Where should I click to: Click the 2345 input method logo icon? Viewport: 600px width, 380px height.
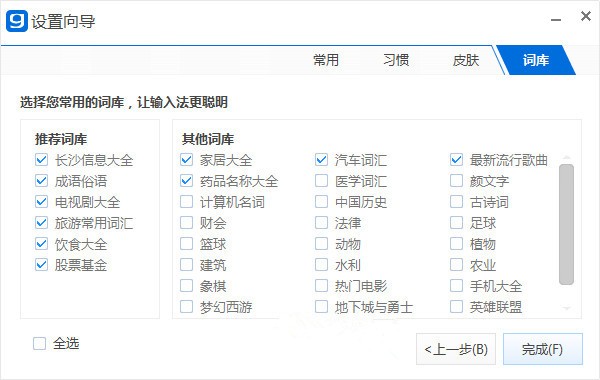pos(17,21)
